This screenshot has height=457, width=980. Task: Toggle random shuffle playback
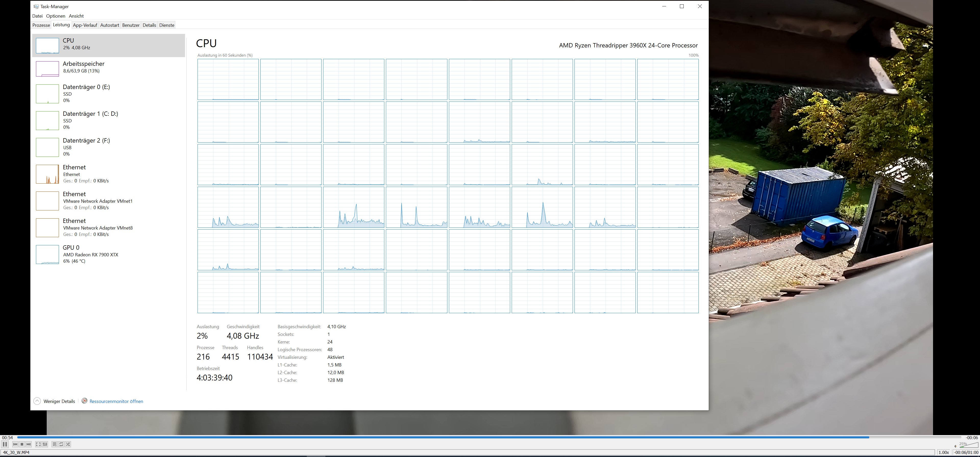(x=68, y=444)
